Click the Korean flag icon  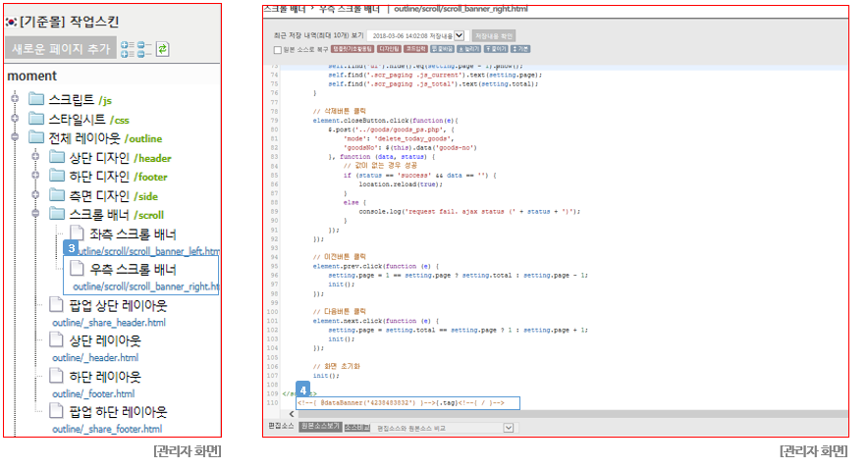click(11, 23)
